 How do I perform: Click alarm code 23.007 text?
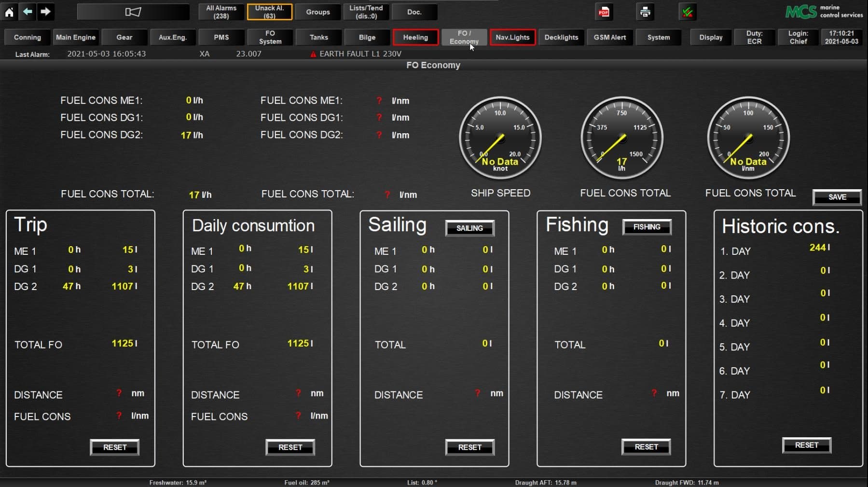248,54
